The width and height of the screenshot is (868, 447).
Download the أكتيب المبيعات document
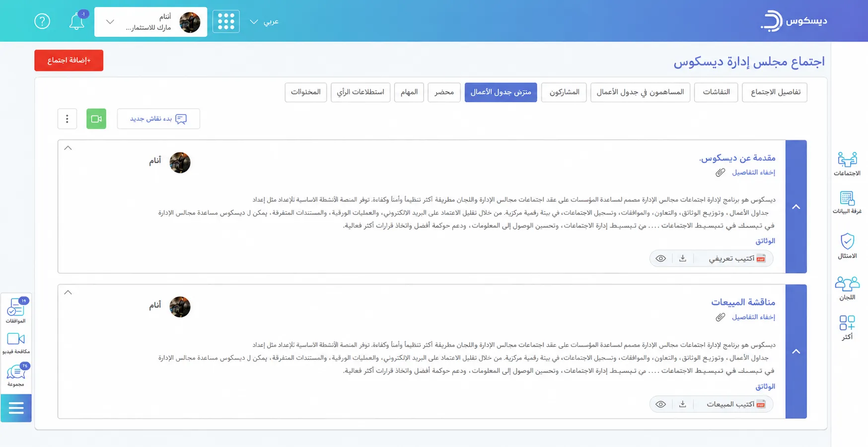click(x=683, y=404)
